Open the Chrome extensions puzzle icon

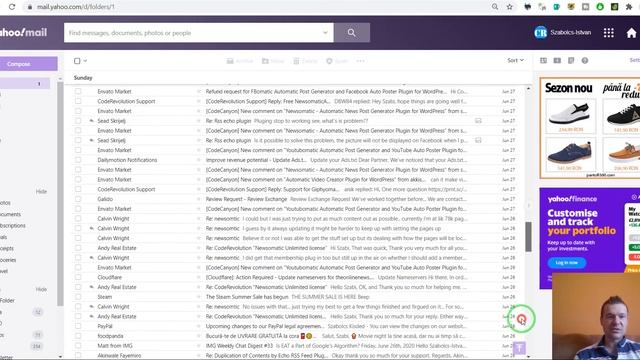629,7
